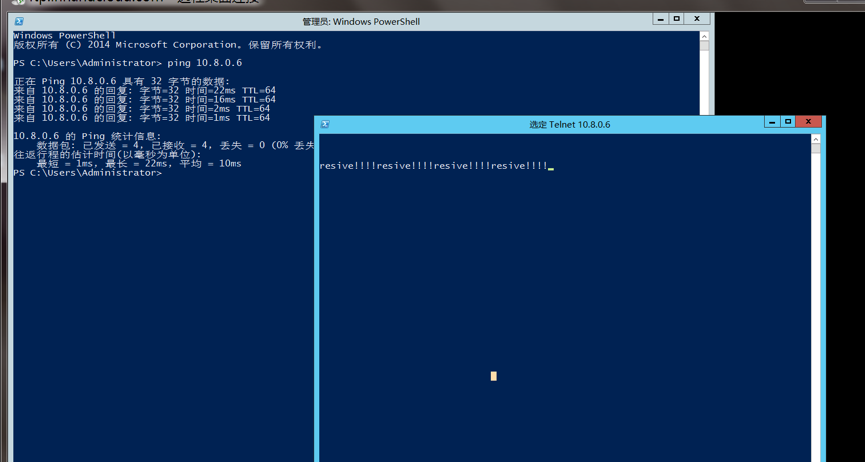Click the Telnet scrollbar up arrow
Image resolution: width=865 pixels, height=462 pixels.
pyautogui.click(x=816, y=139)
